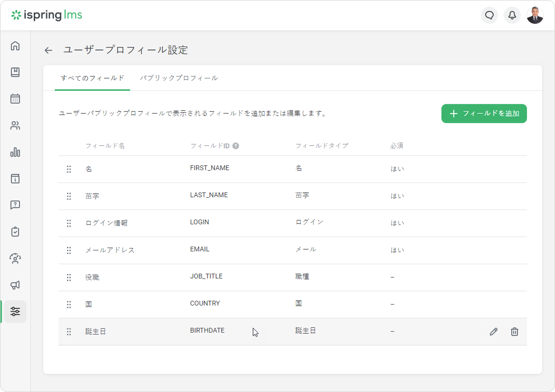Edit the 誕生日 field with pencil icon
The image size is (555, 392).
tap(494, 332)
